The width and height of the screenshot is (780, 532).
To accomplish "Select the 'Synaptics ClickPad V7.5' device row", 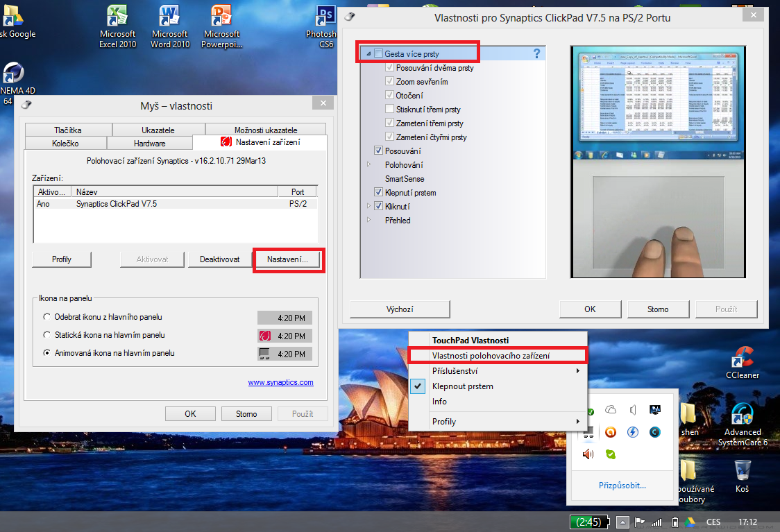I will pyautogui.click(x=176, y=204).
